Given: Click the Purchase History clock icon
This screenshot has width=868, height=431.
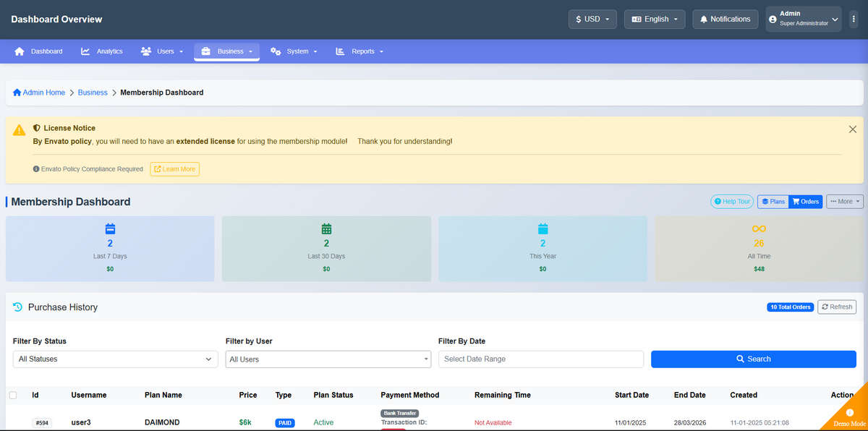Looking at the screenshot, I should click(x=18, y=307).
